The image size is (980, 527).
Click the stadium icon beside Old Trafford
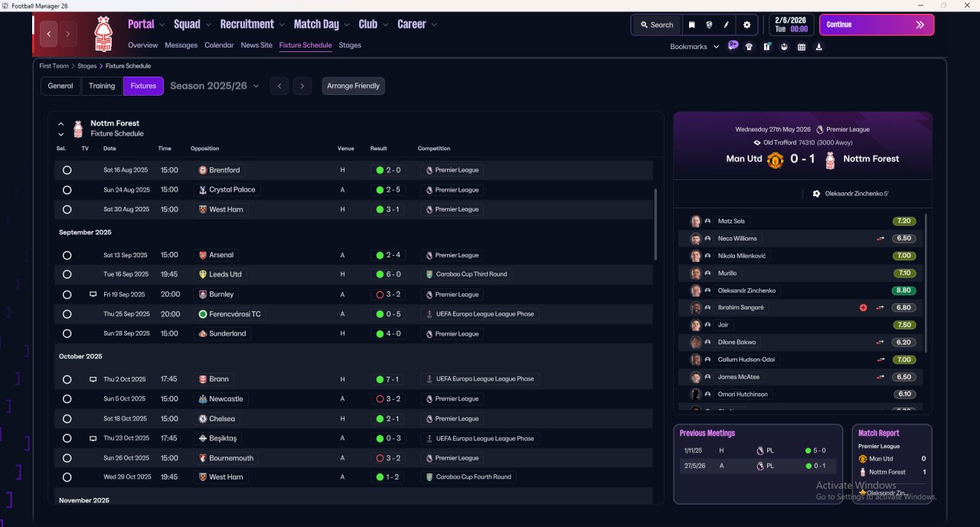pos(757,142)
